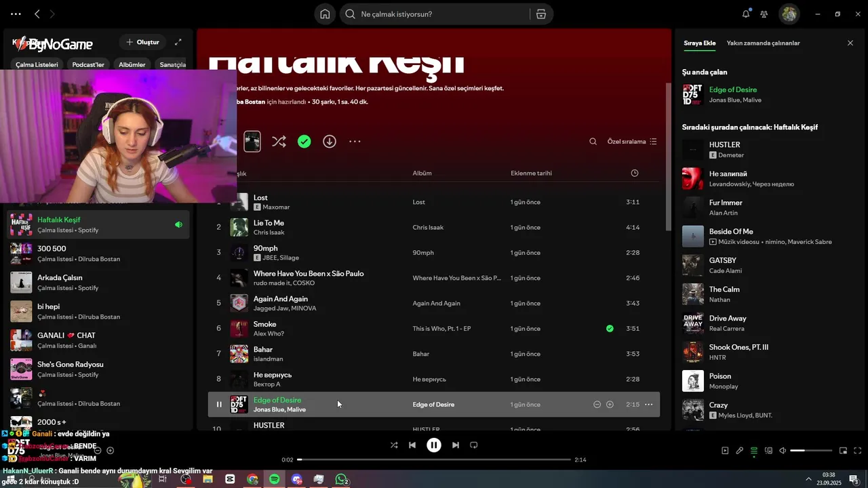Switch to Yakın zamanda çalınanlar tab

click(x=763, y=43)
